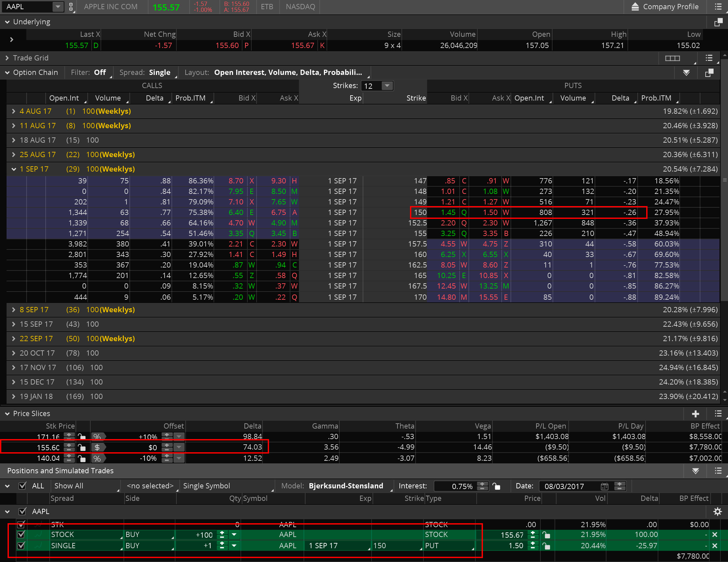Viewport: 728px width, 562px height.
Task: Expand the underlying quote row arrow
Action: tap(12, 40)
